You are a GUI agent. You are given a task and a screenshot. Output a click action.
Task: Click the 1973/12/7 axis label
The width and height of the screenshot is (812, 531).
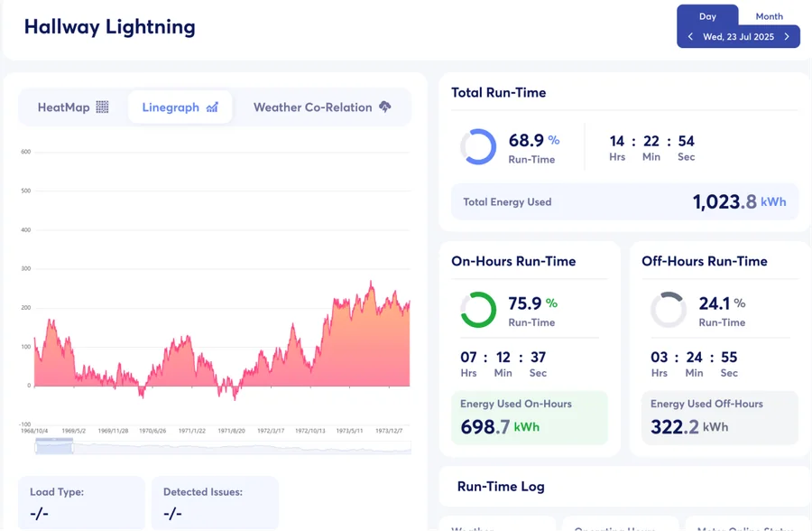pyautogui.click(x=389, y=431)
